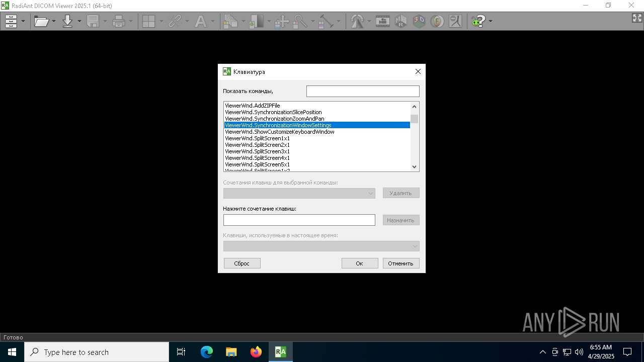Expand the measurement tool dropdown arrow

click(x=338, y=21)
